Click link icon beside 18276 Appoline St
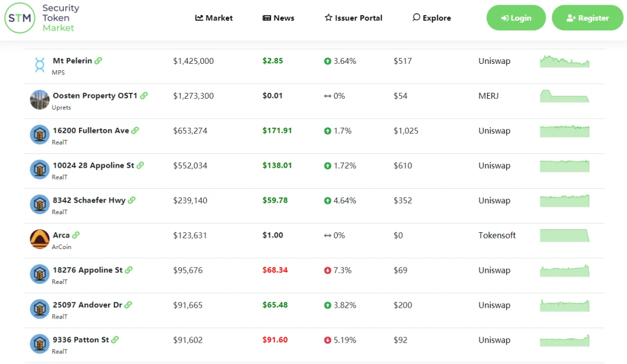The image size is (627, 364). tap(129, 270)
